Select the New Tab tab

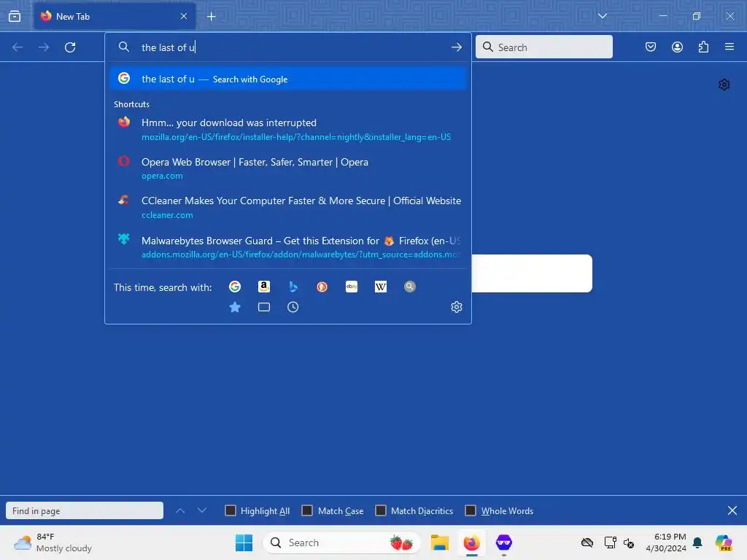(115, 17)
